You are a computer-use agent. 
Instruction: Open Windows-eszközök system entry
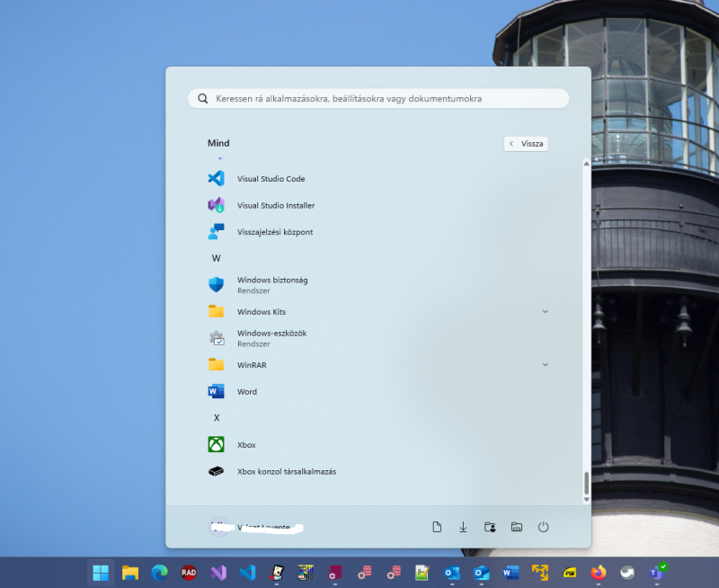click(378, 338)
